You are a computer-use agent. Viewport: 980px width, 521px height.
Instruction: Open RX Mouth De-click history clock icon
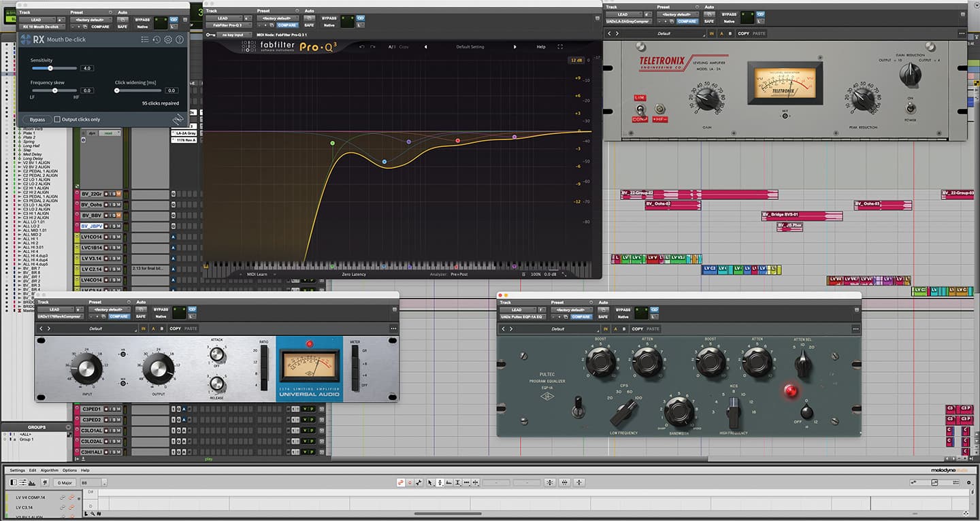pyautogui.click(x=157, y=40)
